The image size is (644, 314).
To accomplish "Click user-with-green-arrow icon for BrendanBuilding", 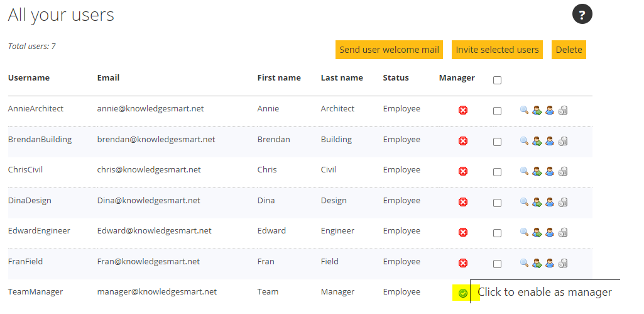I will 537,141.
